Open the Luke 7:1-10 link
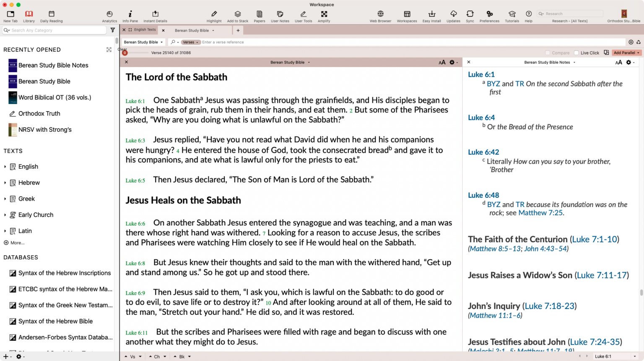 pyautogui.click(x=595, y=239)
